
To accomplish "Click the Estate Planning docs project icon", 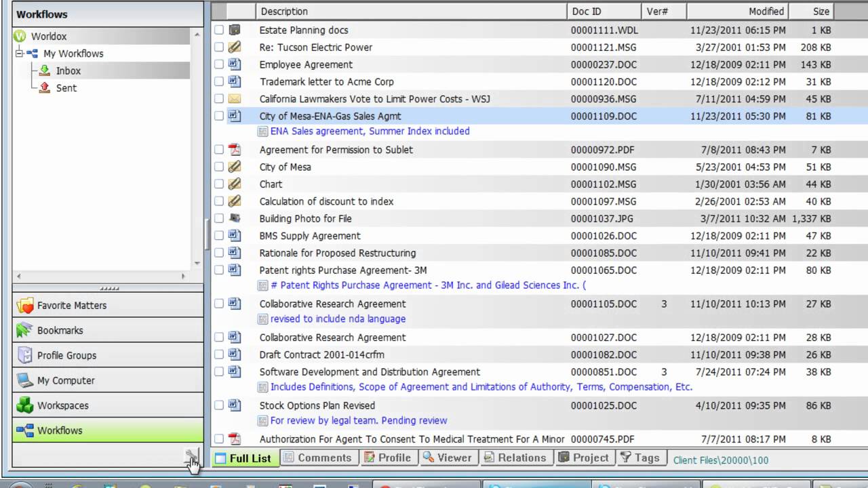I will coord(235,30).
